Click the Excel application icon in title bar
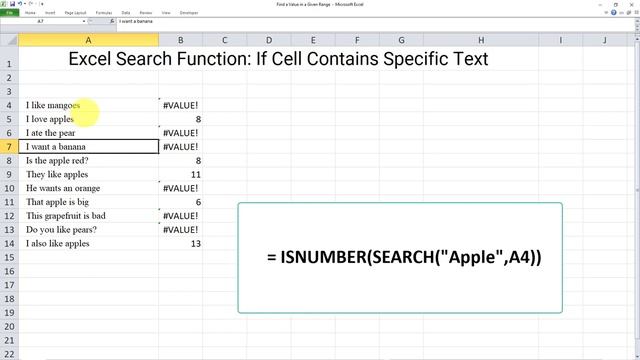 (x=4, y=4)
